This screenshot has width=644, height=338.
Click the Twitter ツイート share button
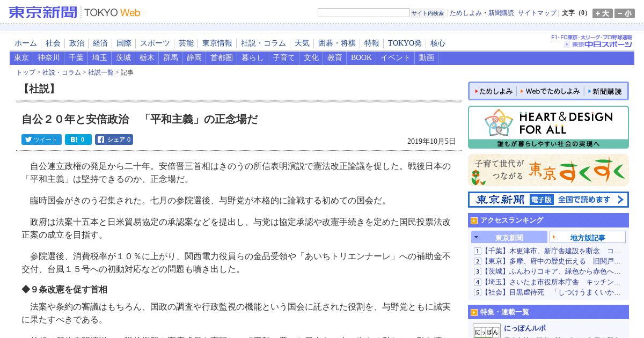point(41,139)
